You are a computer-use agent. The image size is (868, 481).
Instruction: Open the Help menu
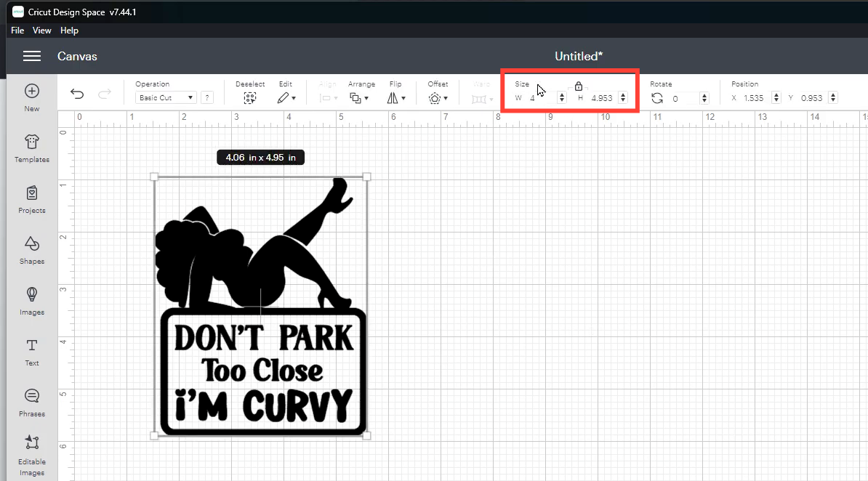pos(69,31)
